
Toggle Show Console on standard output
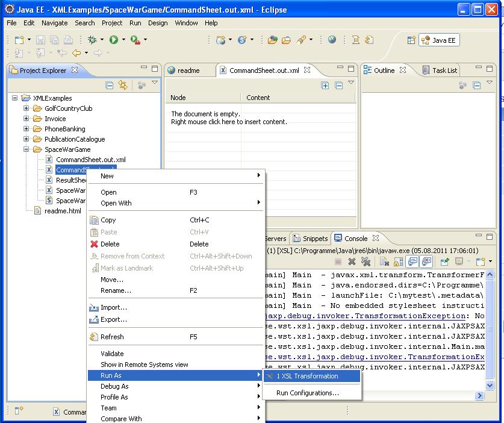(x=412, y=262)
